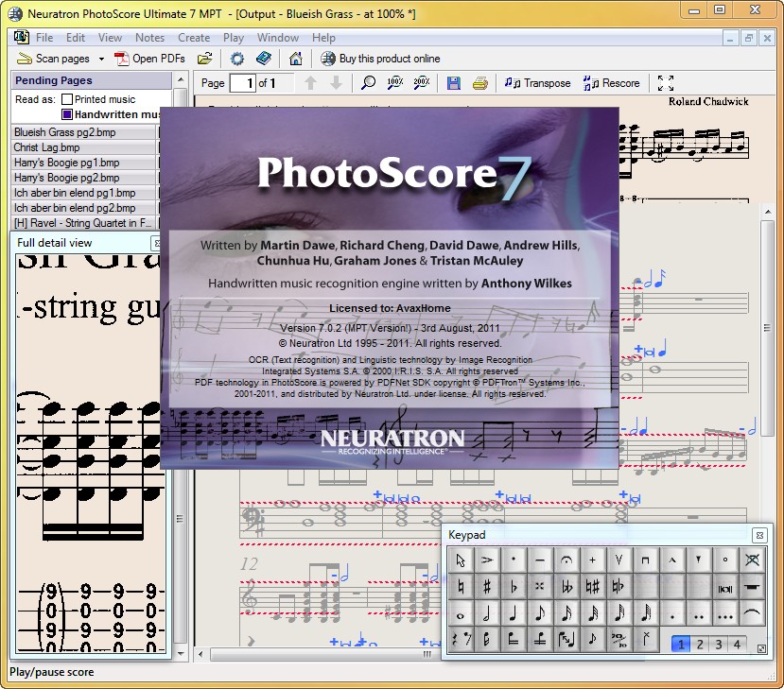The width and height of the screenshot is (784, 689).
Task: Open the File menu
Action: coord(44,38)
